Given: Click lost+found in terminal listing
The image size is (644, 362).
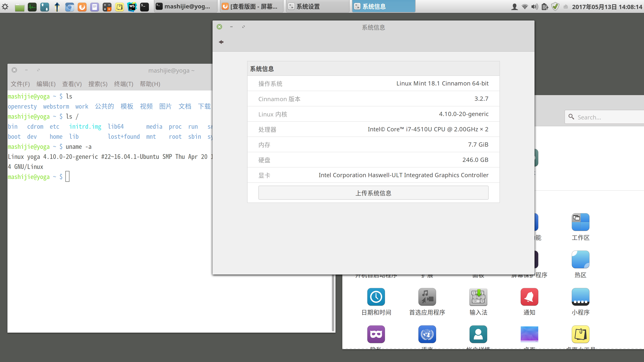Looking at the screenshot, I should pyautogui.click(x=124, y=137).
